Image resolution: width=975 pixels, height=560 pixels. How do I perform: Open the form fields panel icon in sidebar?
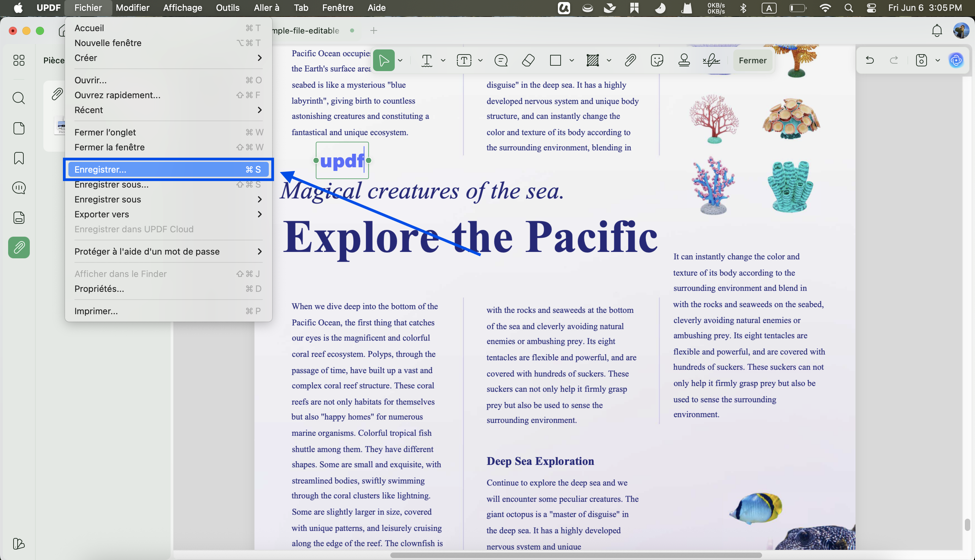(19, 218)
